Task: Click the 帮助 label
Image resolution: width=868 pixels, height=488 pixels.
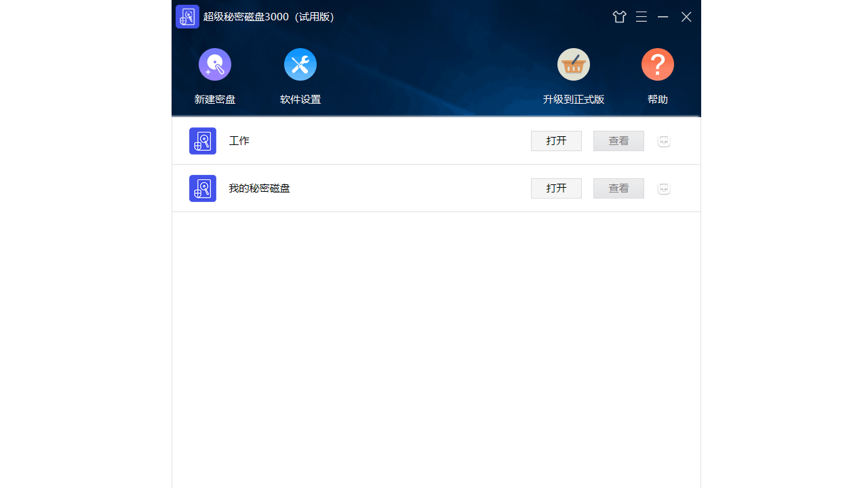Action: tap(658, 100)
